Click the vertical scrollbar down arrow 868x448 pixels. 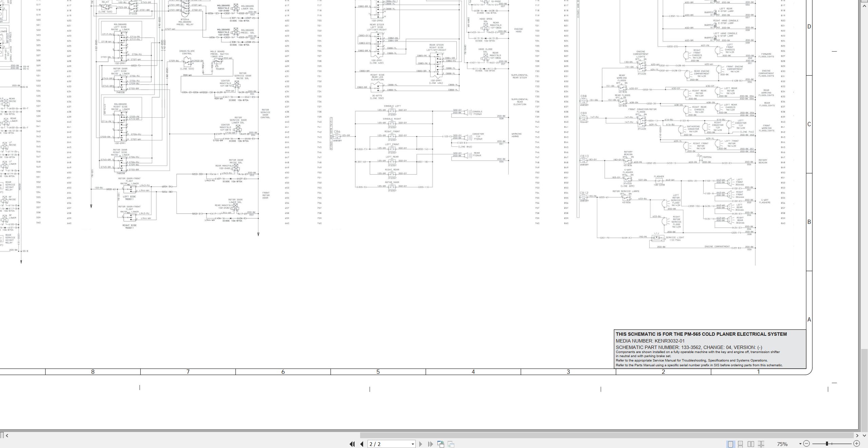864,435
